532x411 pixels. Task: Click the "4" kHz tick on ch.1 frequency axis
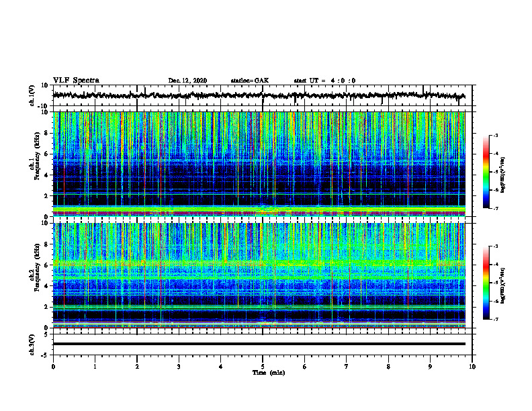47,175
